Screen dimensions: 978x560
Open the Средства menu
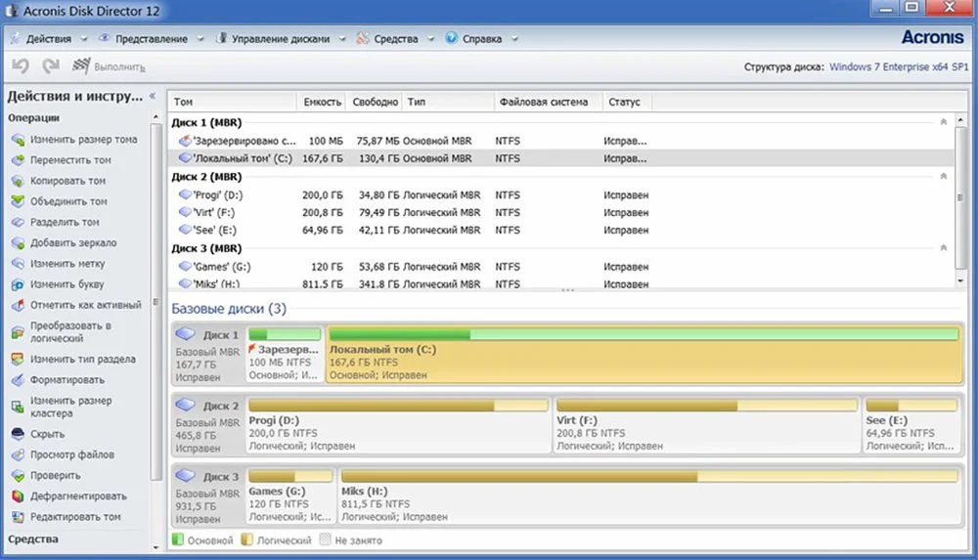coord(395,39)
